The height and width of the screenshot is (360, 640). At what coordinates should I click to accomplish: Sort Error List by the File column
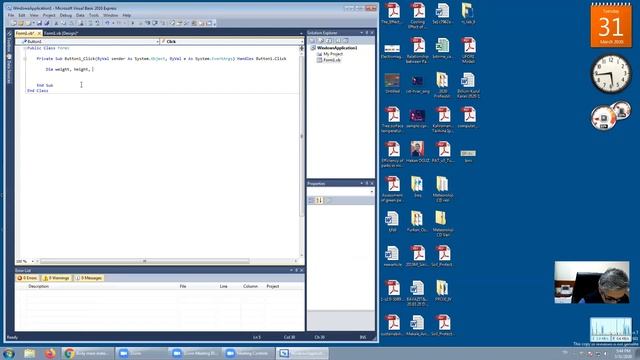pyautogui.click(x=183, y=286)
